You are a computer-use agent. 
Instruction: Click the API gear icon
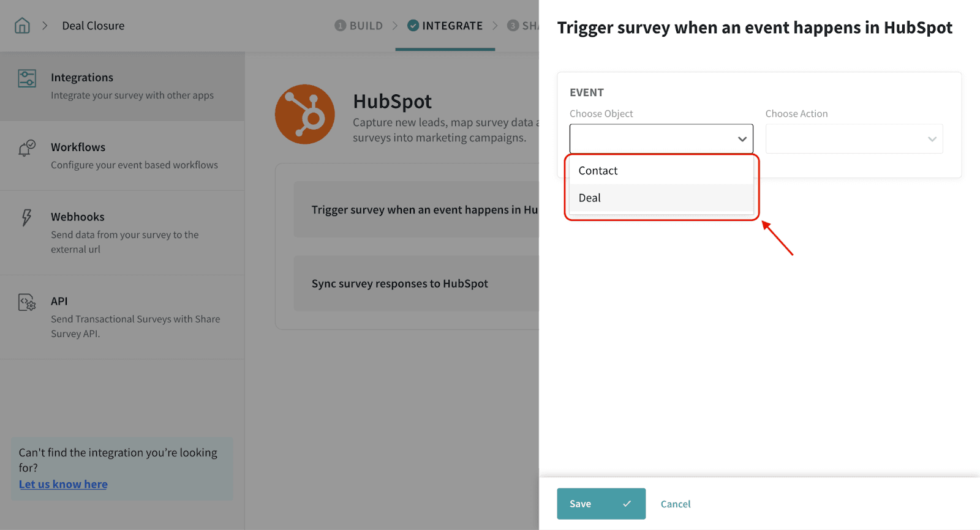tap(27, 302)
